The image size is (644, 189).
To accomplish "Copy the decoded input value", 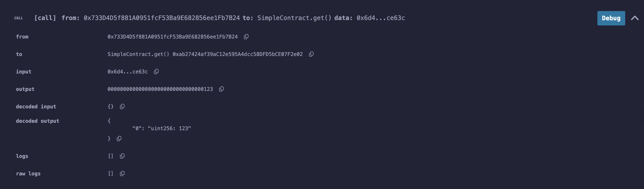I will (122, 107).
